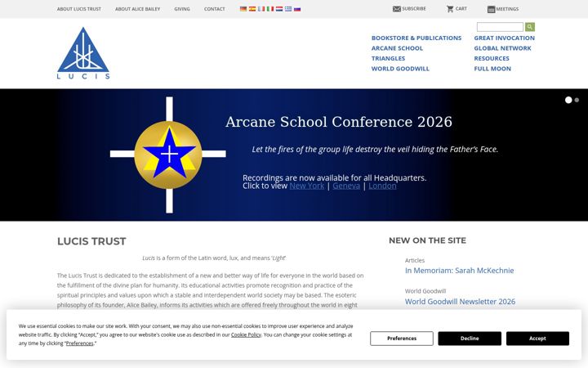Viewport: 588px width, 368px height.
Task: Click the Lucis triangle logo
Action: 83,53
